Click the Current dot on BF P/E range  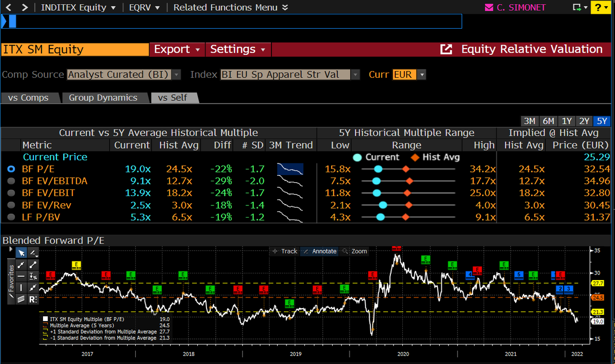[378, 169]
